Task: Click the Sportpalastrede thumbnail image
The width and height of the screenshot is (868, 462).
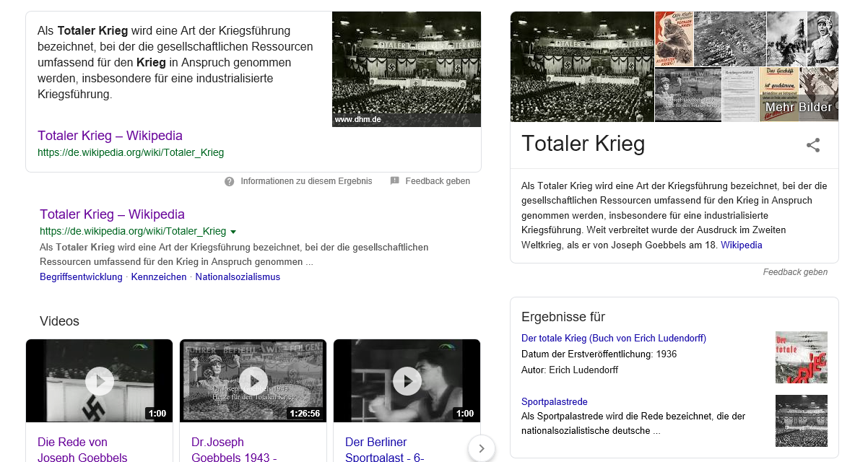Action: pyautogui.click(x=802, y=421)
